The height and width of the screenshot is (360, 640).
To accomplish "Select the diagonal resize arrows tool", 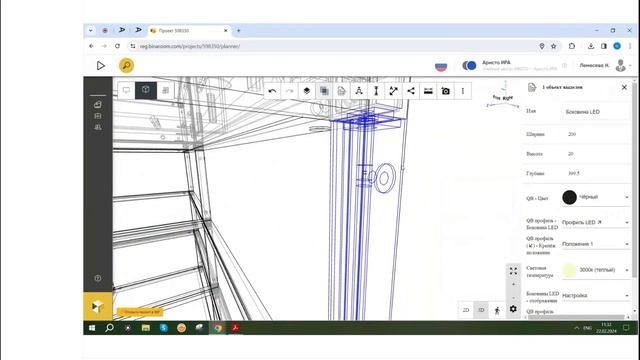I will click(393, 91).
